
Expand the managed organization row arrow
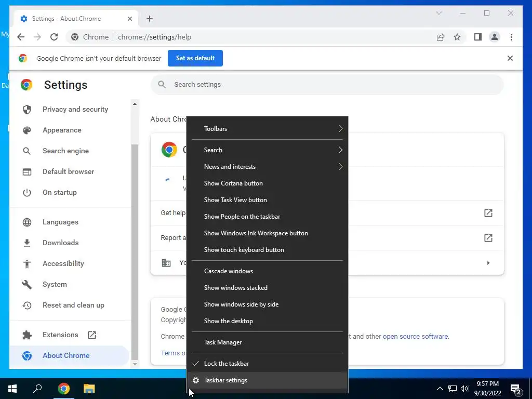[x=488, y=263]
